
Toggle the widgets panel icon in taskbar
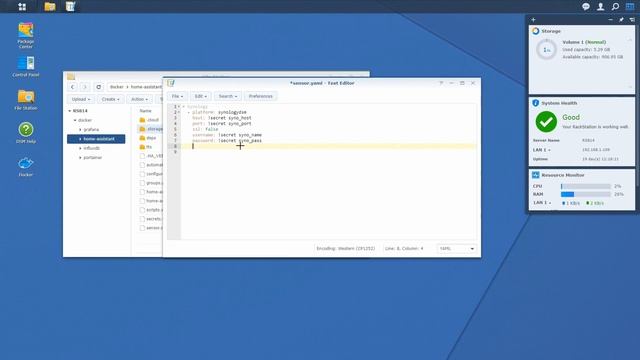click(x=630, y=7)
